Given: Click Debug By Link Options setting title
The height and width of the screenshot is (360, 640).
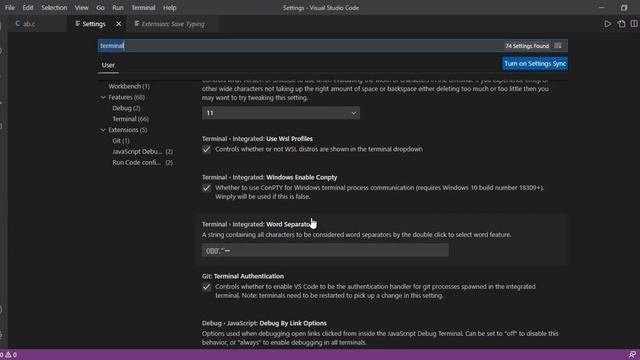Looking at the screenshot, I should click(264, 323).
